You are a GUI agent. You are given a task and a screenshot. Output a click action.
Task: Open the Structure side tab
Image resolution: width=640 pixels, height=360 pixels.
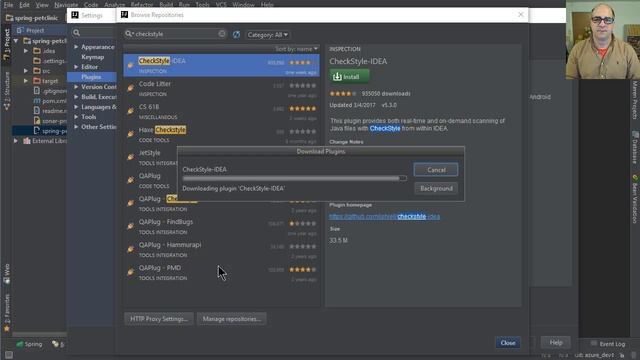point(7,91)
